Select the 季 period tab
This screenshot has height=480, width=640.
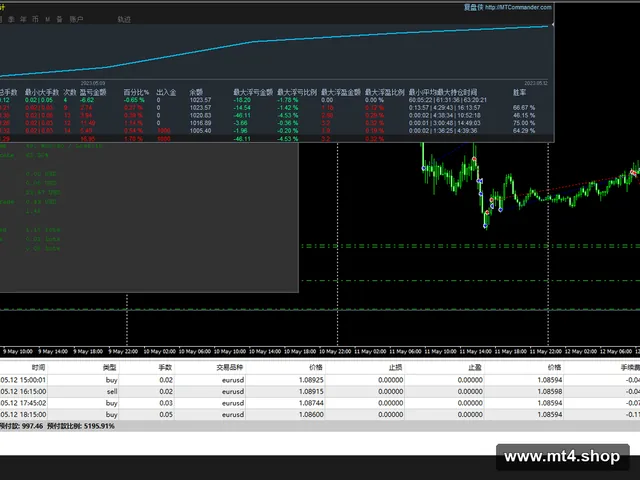[11, 19]
